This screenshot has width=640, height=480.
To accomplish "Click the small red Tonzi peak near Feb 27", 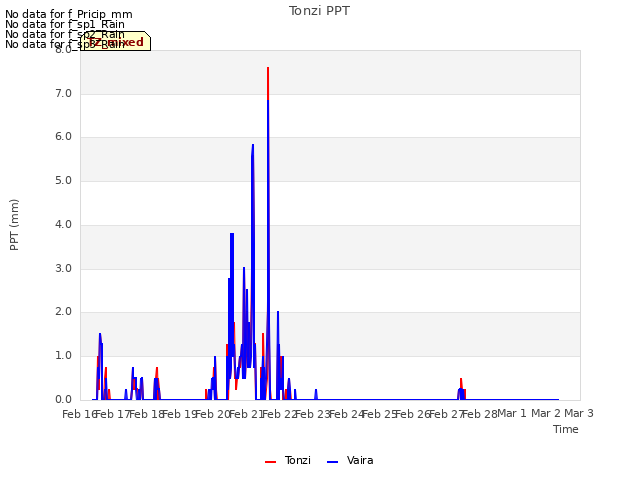I will coord(461,383).
